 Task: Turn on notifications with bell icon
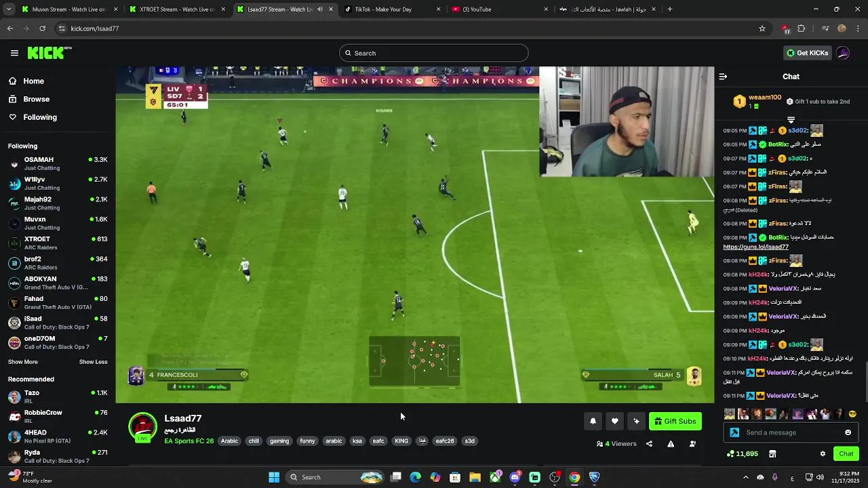pos(593,421)
